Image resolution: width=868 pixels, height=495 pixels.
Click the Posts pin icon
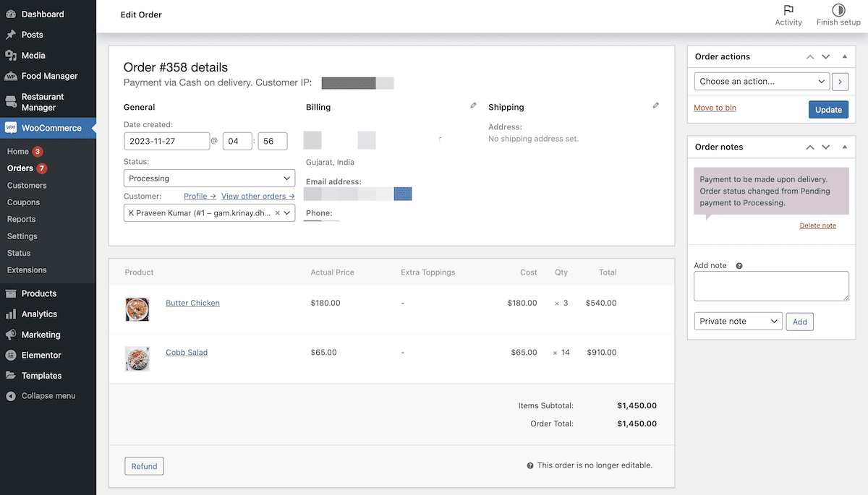pos(11,35)
